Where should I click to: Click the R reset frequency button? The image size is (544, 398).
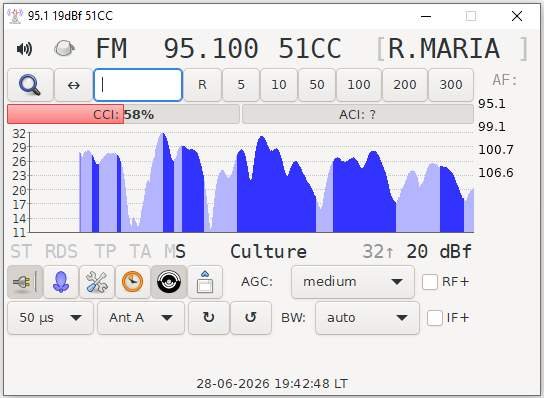click(x=202, y=85)
